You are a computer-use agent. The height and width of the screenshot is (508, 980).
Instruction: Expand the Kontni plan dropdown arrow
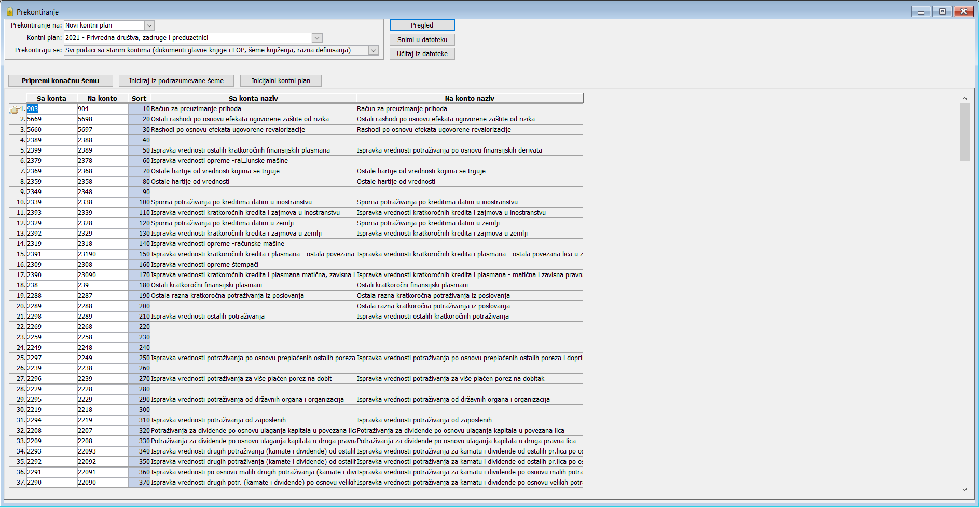[x=317, y=38]
